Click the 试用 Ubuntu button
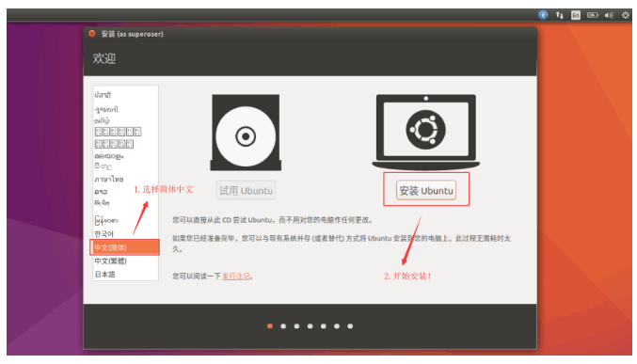This screenshot has height=364, width=637. [x=246, y=190]
